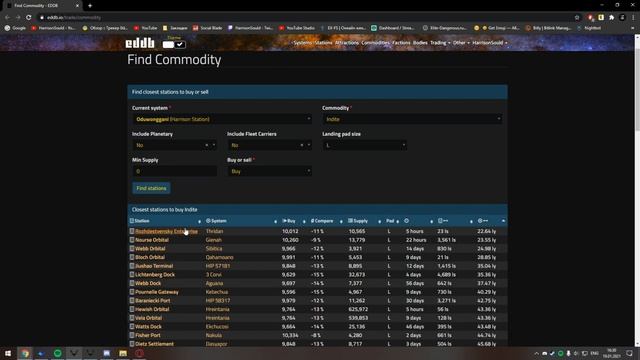This screenshot has width=640, height=360.
Task: Toggle the theme switch next to eddb logo
Action: click(x=174, y=44)
